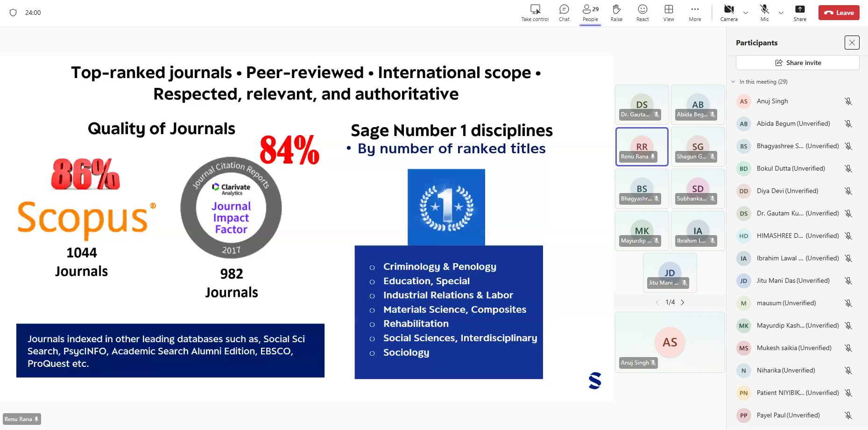Open the More options menu
Image resolution: width=868 pixels, height=430 pixels.
coord(695,13)
